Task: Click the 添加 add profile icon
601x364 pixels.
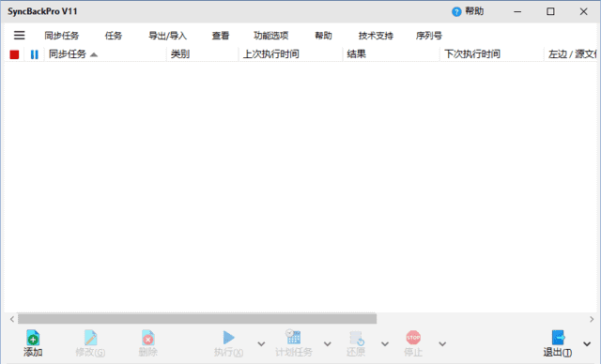Action: (x=33, y=338)
